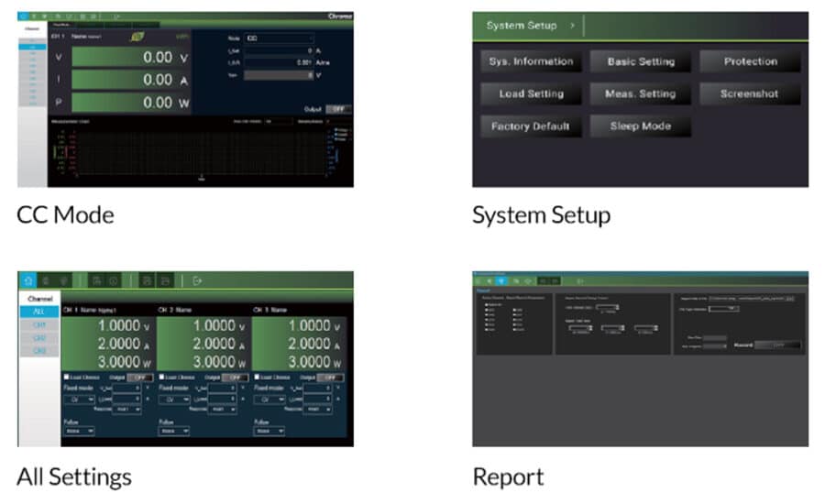Select CH1 in All Settings channel list
Screen dimensions: 825x504
coord(38,325)
